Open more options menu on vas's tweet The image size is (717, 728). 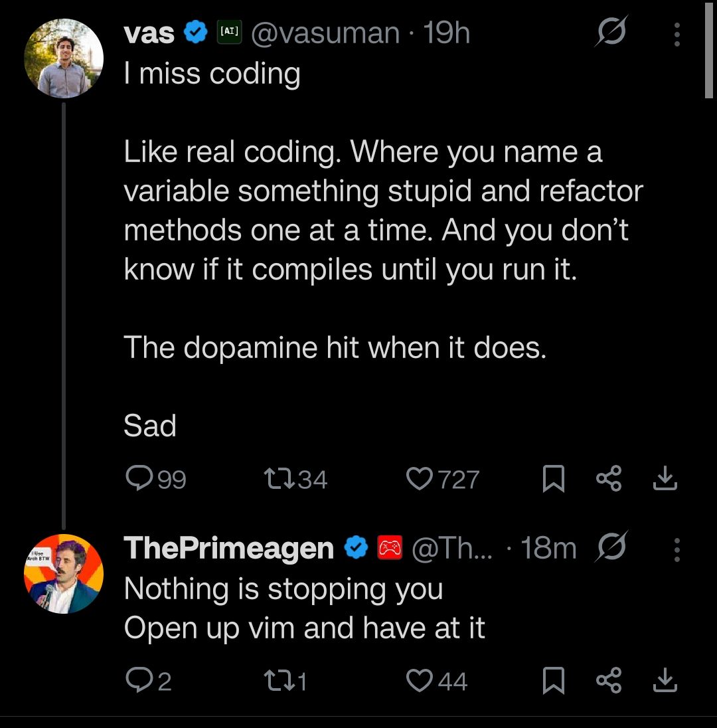pyautogui.click(x=677, y=35)
